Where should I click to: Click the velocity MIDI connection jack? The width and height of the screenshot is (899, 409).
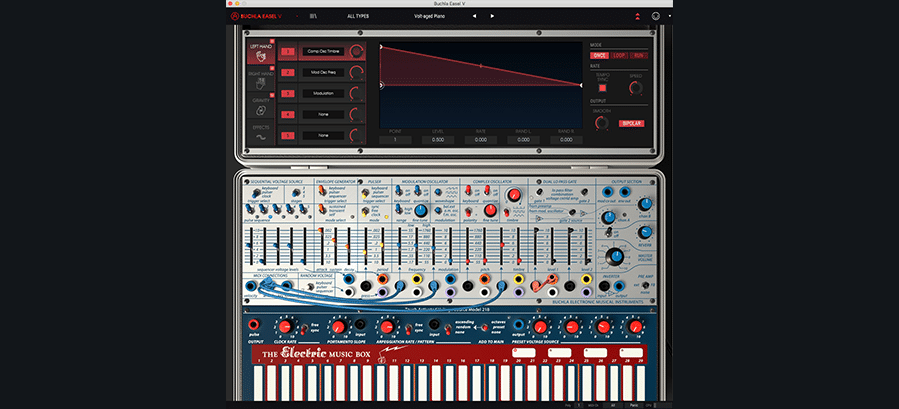(x=251, y=285)
